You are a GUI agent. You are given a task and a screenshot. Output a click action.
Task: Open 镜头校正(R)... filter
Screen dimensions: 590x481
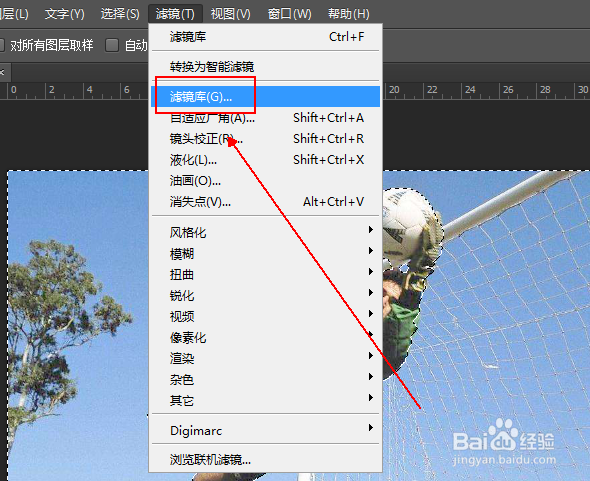point(266,139)
